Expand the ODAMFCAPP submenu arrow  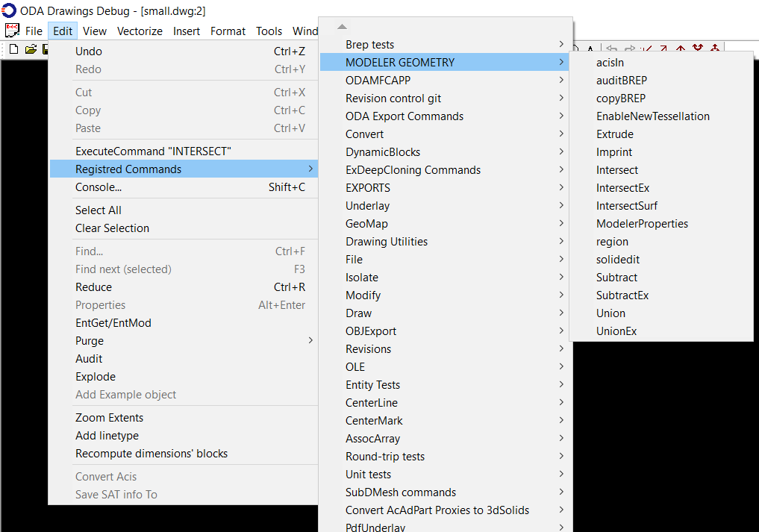pyautogui.click(x=561, y=80)
